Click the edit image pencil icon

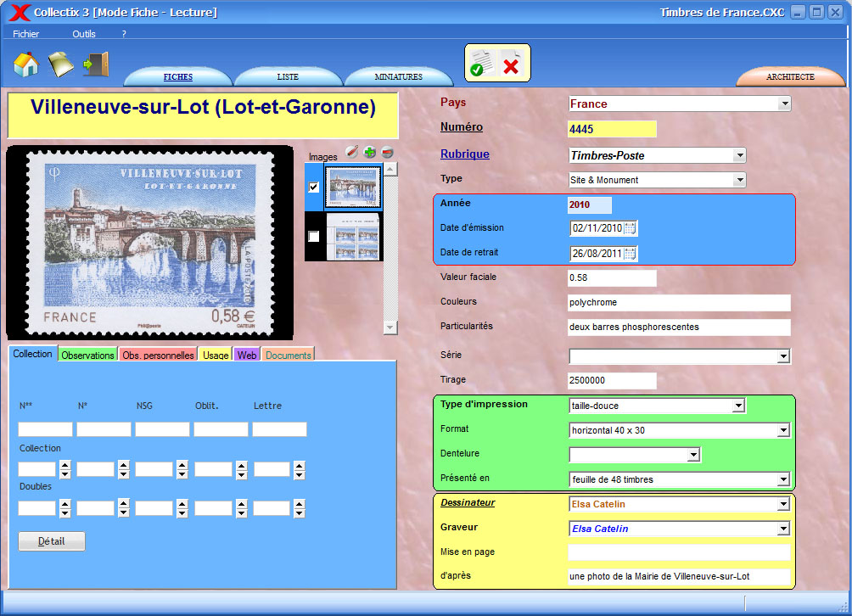(352, 152)
